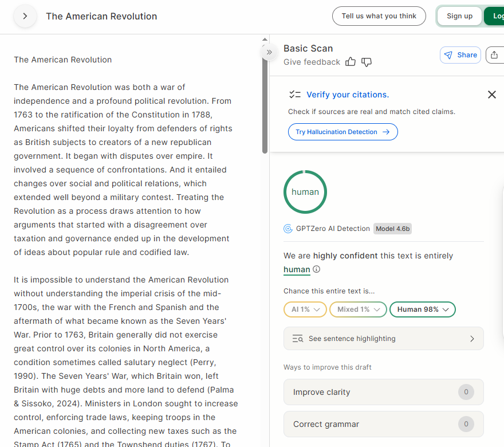The image size is (504, 447).
Task: Click the Log in button
Action: click(x=495, y=16)
